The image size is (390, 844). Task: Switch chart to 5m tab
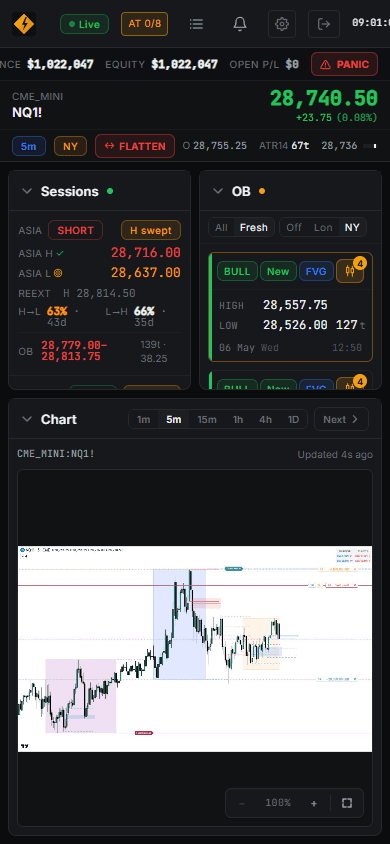(x=174, y=419)
